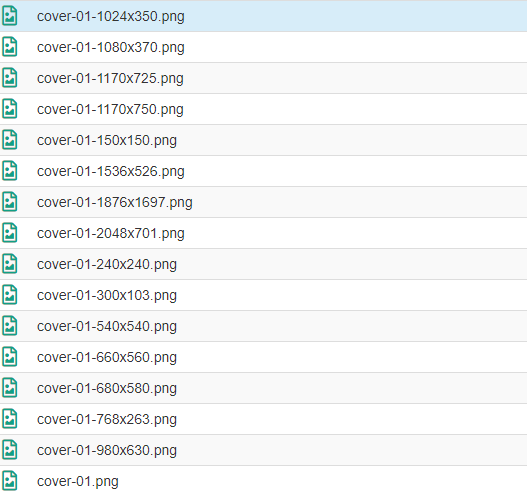Viewport: 527px width, 496px height.
Task: Open cover-01-1170x750.png file
Action: (110, 110)
